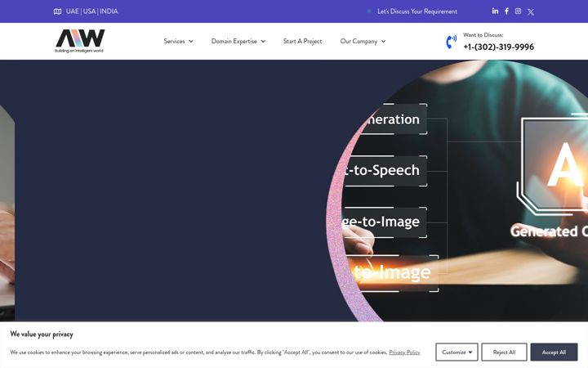588x368 pixels.
Task: Reject all cookies
Action: (x=504, y=352)
